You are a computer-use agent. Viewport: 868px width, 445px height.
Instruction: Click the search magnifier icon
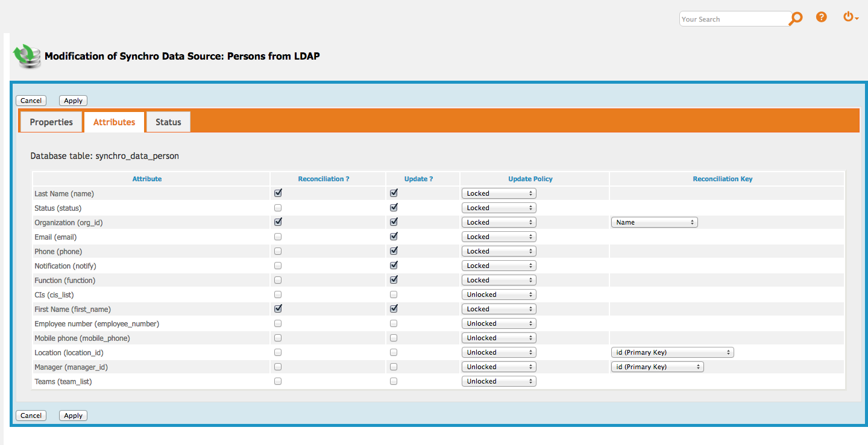[796, 19]
